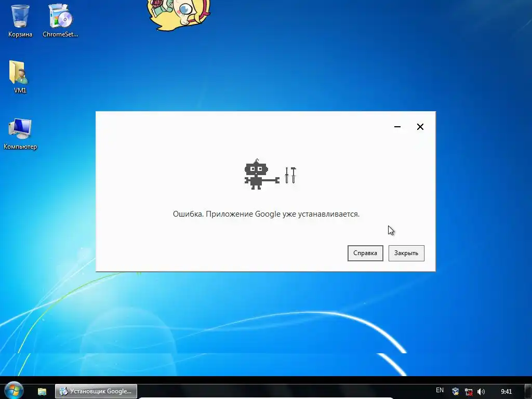Open the Windows Start menu orb
Viewport: 532px width, 399px height.
(14, 391)
